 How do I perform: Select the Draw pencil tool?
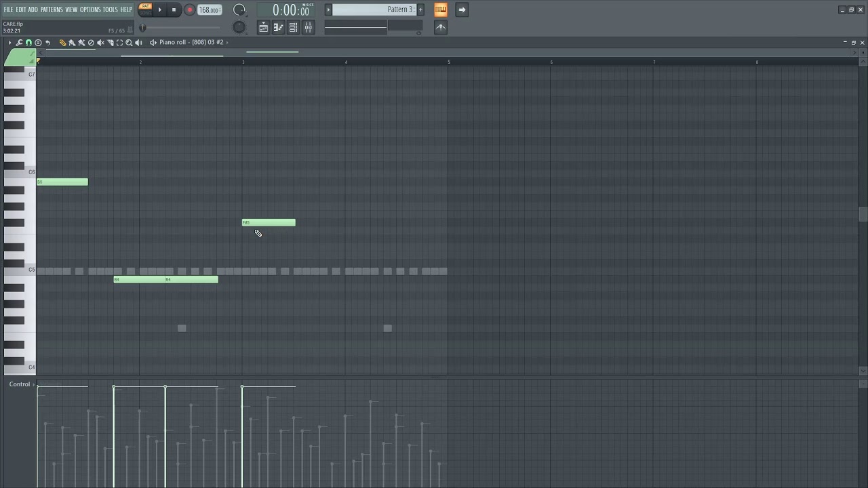(x=62, y=43)
